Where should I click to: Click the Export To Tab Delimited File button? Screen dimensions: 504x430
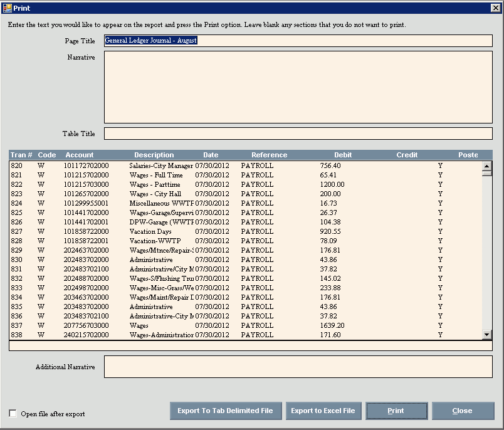(226, 411)
